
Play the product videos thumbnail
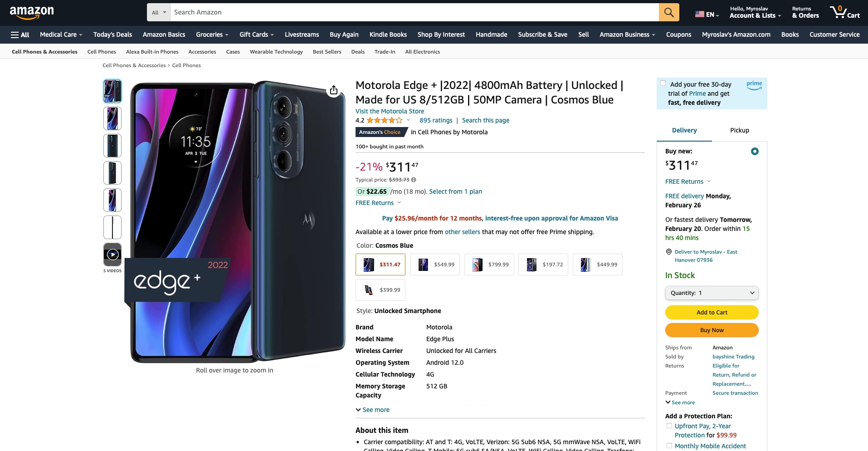point(112,255)
